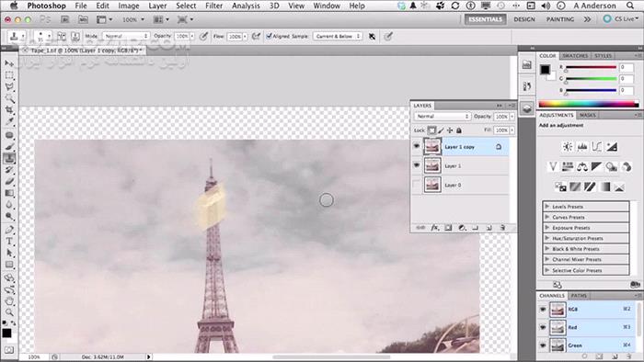The width and height of the screenshot is (644, 362).
Task: Toggle lock transparent pixels
Action: pos(431,130)
